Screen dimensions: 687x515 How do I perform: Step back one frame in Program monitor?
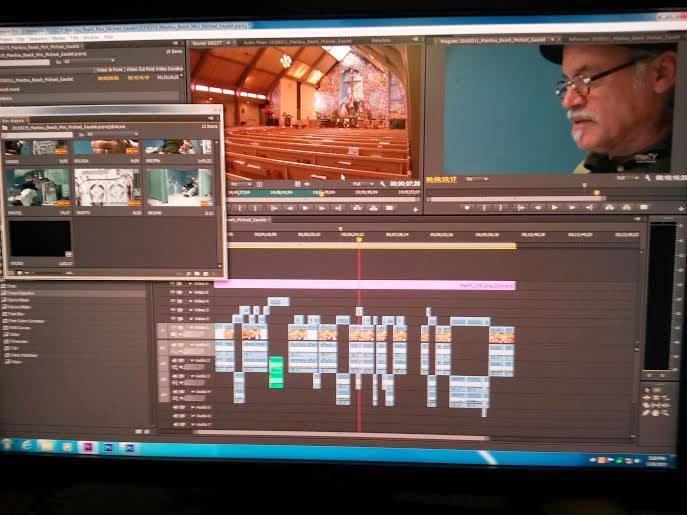click(538, 207)
